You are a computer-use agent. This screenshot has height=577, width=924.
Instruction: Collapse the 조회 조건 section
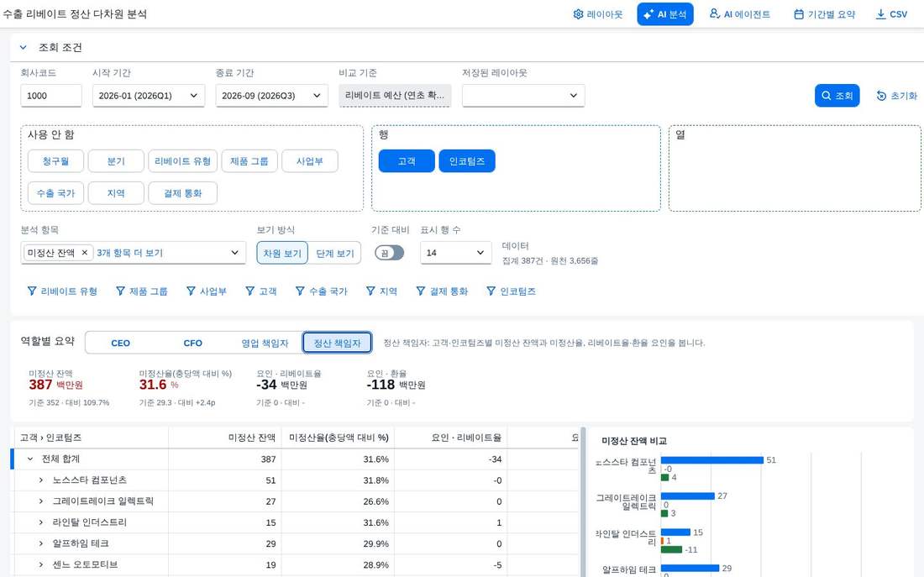(23, 47)
